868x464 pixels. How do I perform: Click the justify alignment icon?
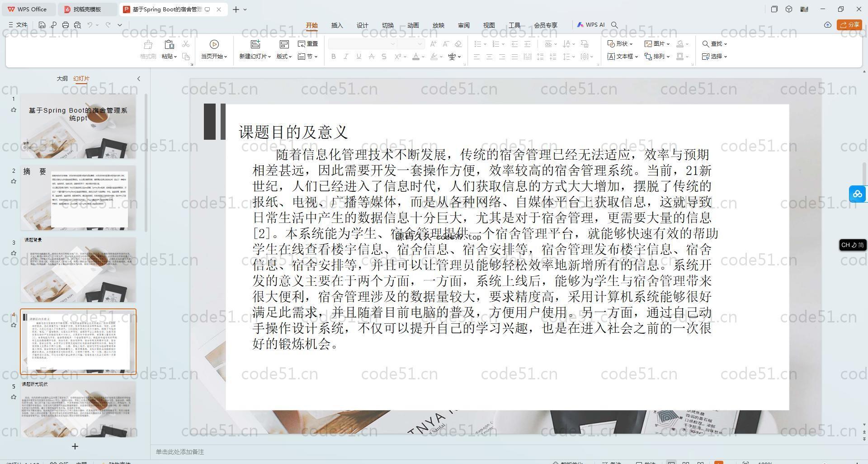514,57
